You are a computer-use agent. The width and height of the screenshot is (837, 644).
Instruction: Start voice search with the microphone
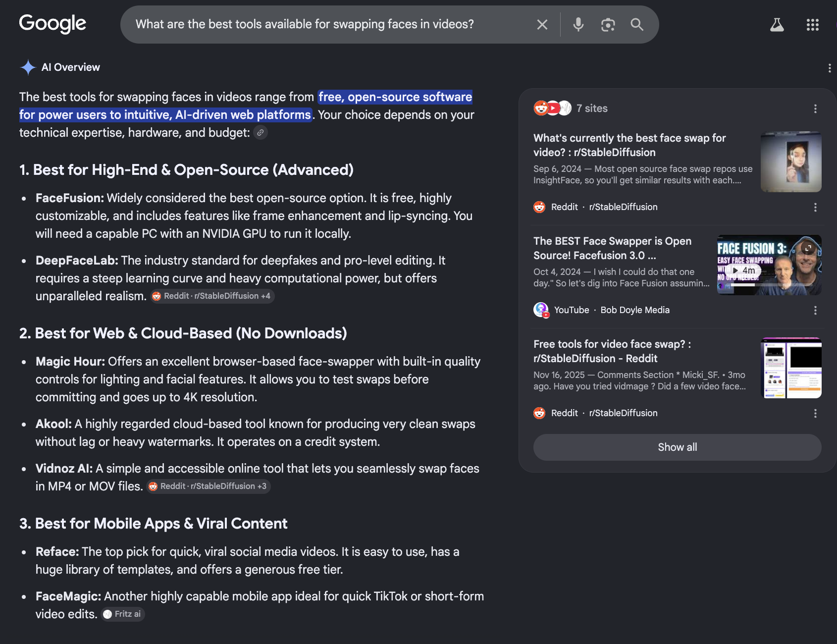pyautogui.click(x=578, y=24)
